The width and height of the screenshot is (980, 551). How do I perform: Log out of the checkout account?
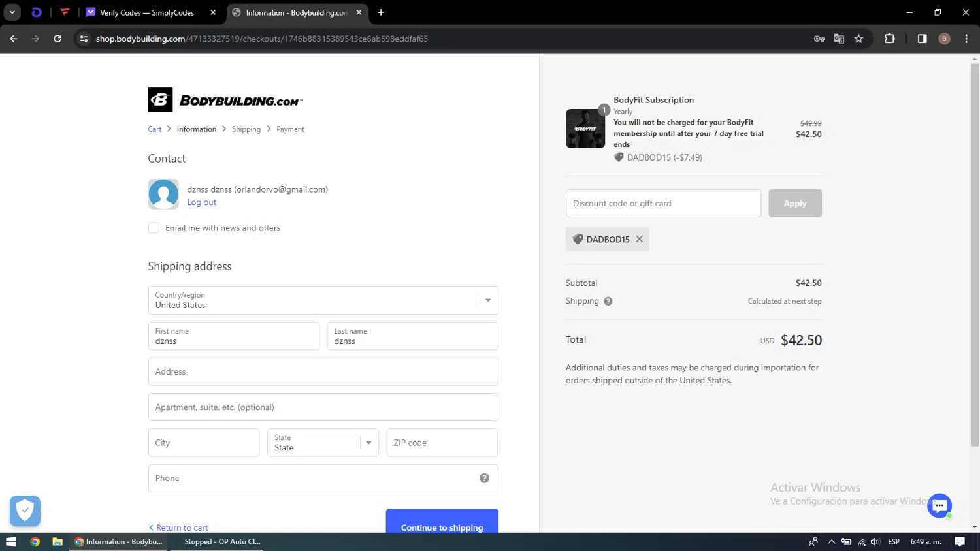(202, 202)
